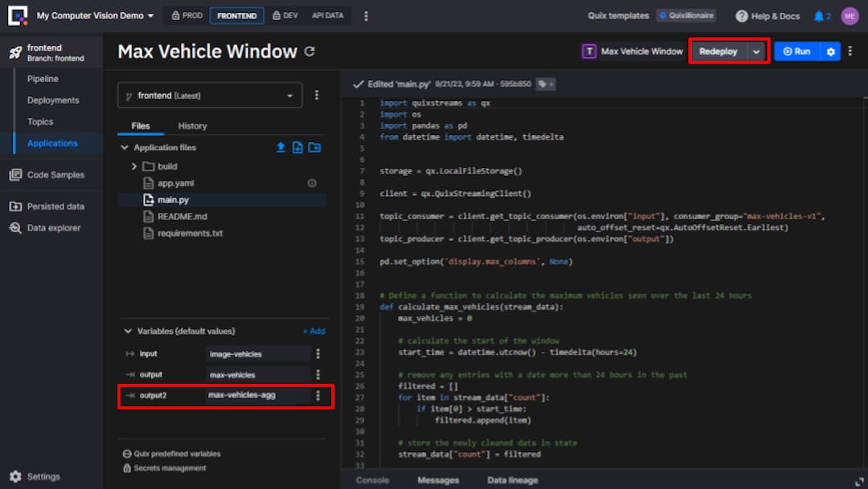868x489 pixels.
Task: Create a new file using the new-file icon
Action: pos(297,147)
